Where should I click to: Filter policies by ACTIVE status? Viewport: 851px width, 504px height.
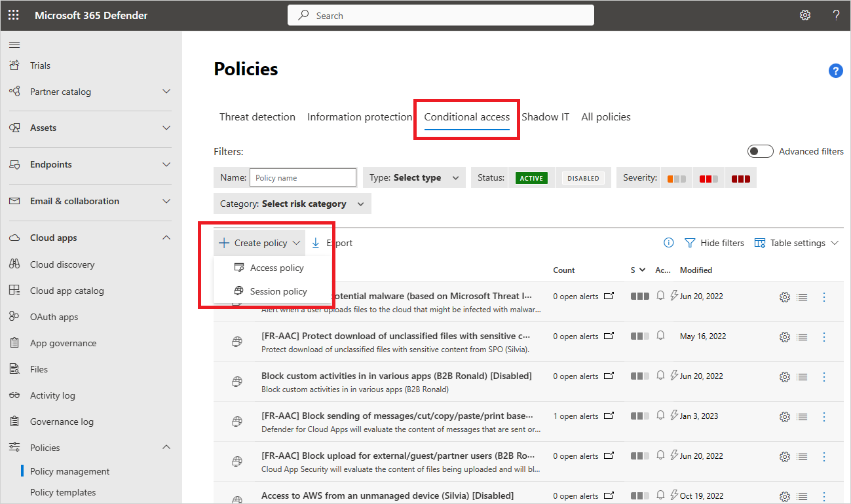point(531,177)
